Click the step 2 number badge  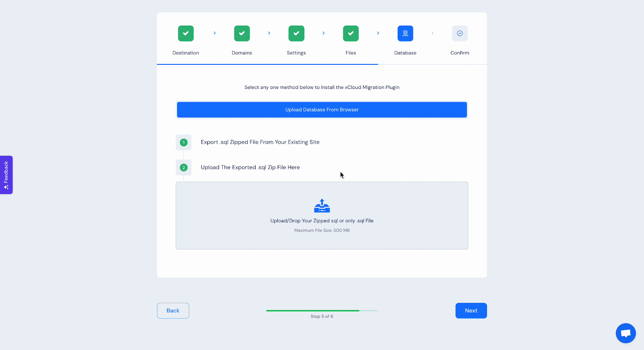[184, 167]
